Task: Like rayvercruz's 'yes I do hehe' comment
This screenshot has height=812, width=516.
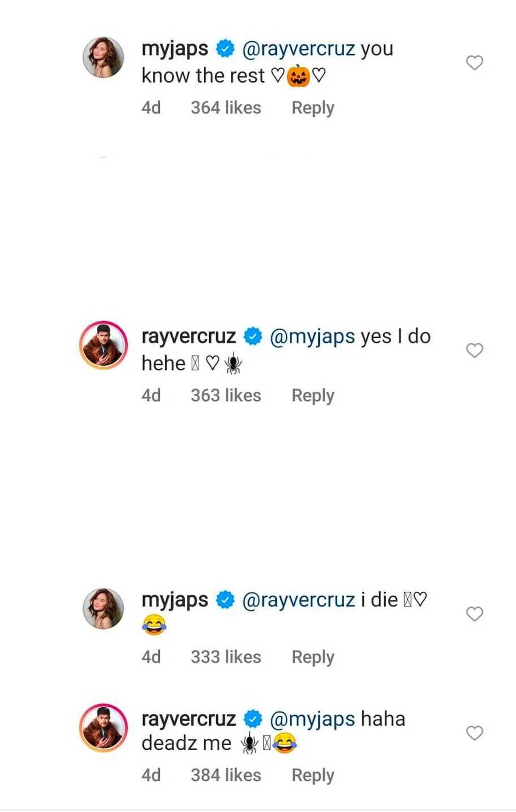Action: tap(475, 350)
